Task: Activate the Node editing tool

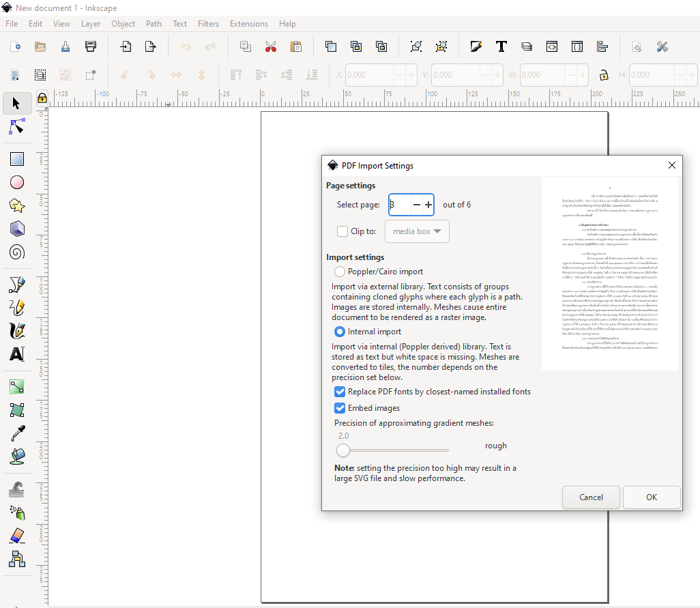Action: [17, 127]
